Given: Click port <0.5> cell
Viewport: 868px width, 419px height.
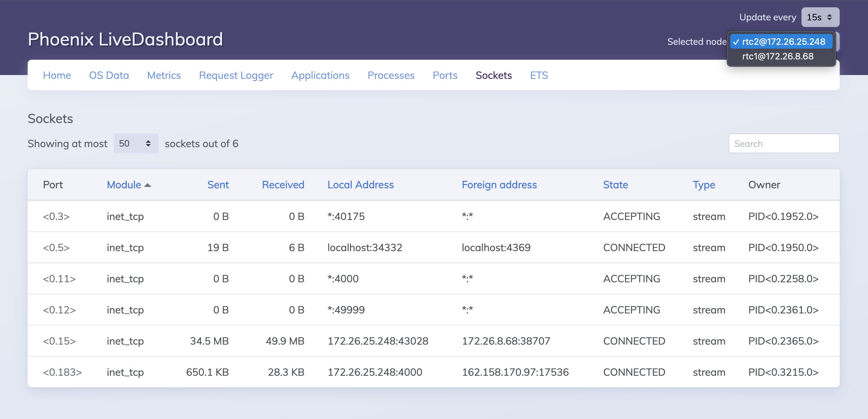Looking at the screenshot, I should pos(56,248).
